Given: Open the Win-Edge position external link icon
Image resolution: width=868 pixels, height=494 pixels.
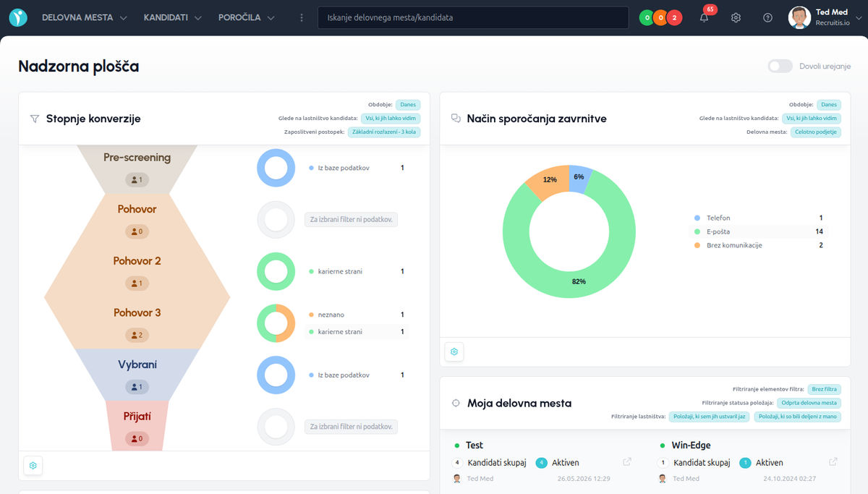Looking at the screenshot, I should coord(833,462).
